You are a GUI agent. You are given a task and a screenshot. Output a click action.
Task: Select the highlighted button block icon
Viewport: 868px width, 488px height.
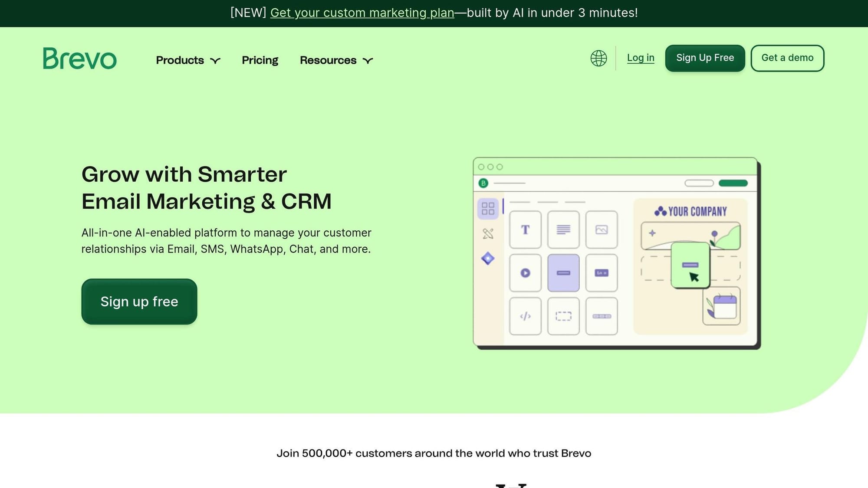563,273
